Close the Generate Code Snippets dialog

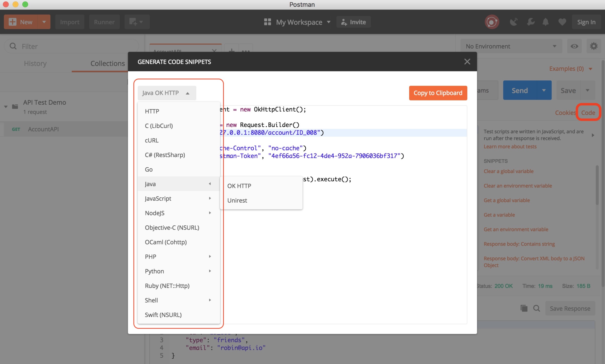point(467,62)
